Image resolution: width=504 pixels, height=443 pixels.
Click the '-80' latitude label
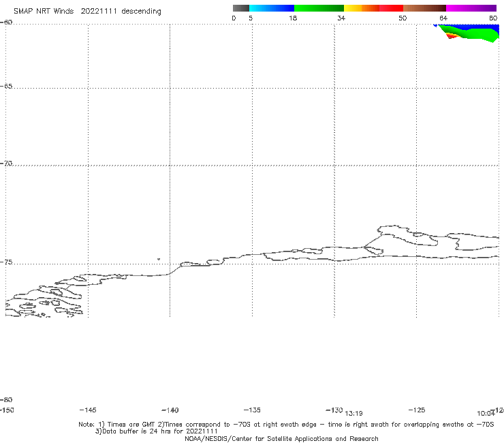pyautogui.click(x=6, y=399)
